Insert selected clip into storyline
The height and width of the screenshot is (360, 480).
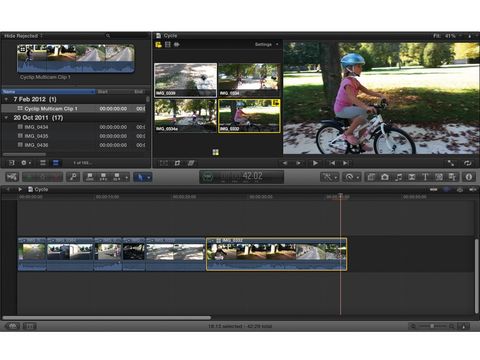click(x=103, y=177)
